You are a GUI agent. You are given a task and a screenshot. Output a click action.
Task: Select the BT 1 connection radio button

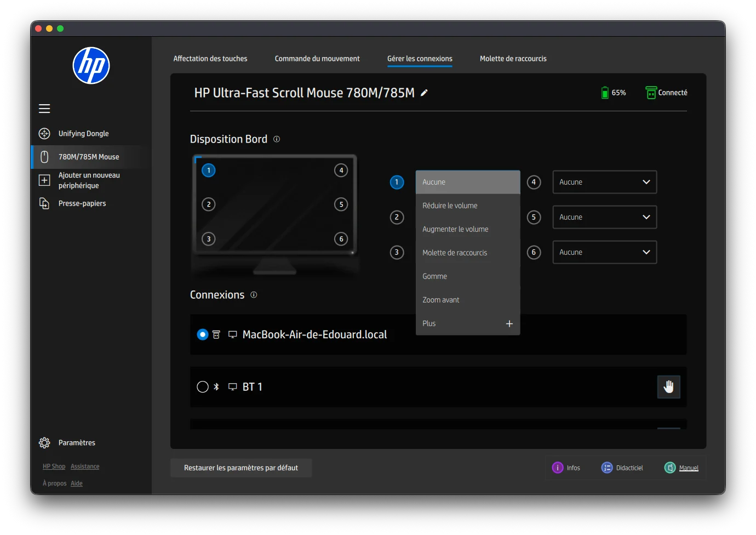203,387
